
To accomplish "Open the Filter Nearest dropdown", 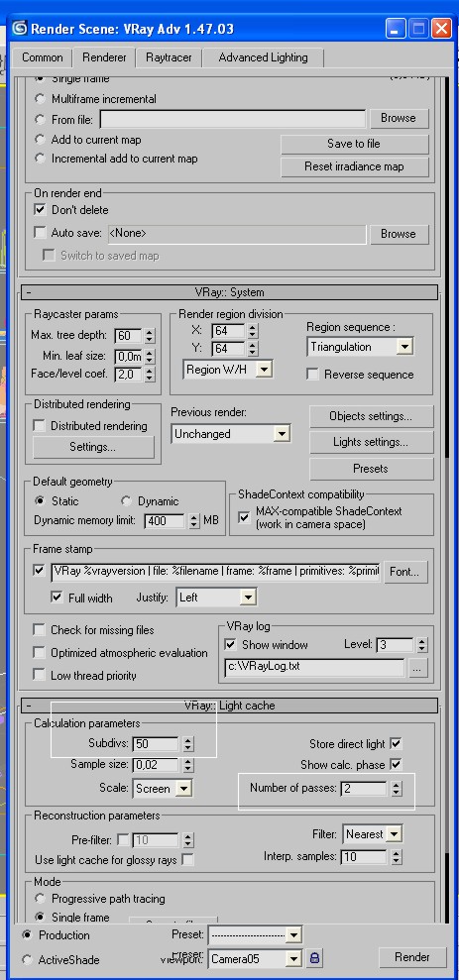I will tap(372, 834).
